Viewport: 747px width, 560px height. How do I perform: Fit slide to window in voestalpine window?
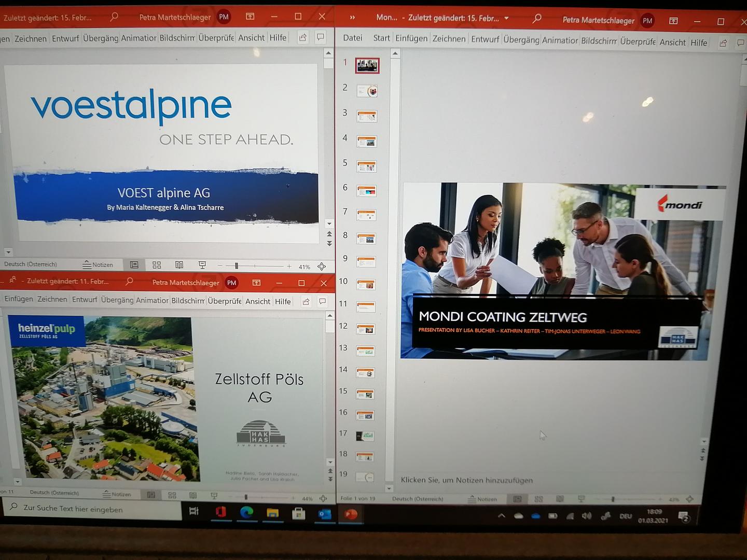(x=322, y=267)
